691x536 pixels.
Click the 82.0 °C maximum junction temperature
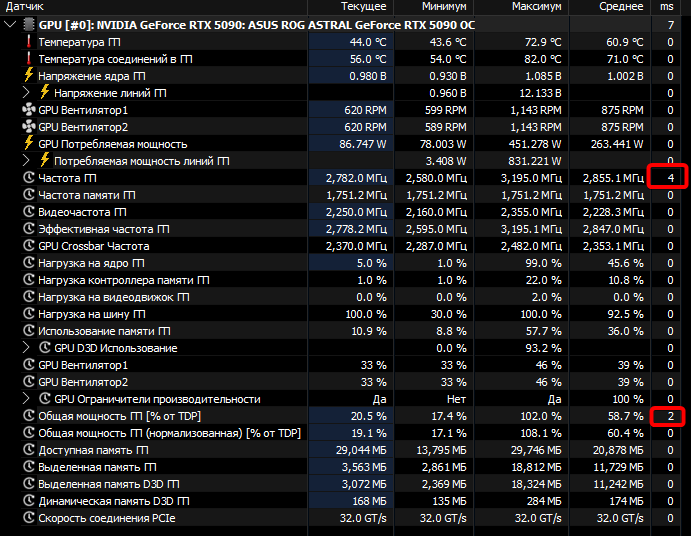point(543,59)
